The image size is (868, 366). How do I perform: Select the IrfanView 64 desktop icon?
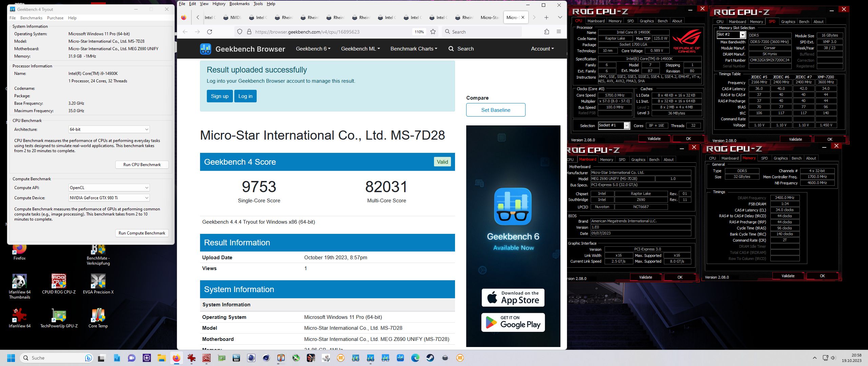(x=20, y=318)
